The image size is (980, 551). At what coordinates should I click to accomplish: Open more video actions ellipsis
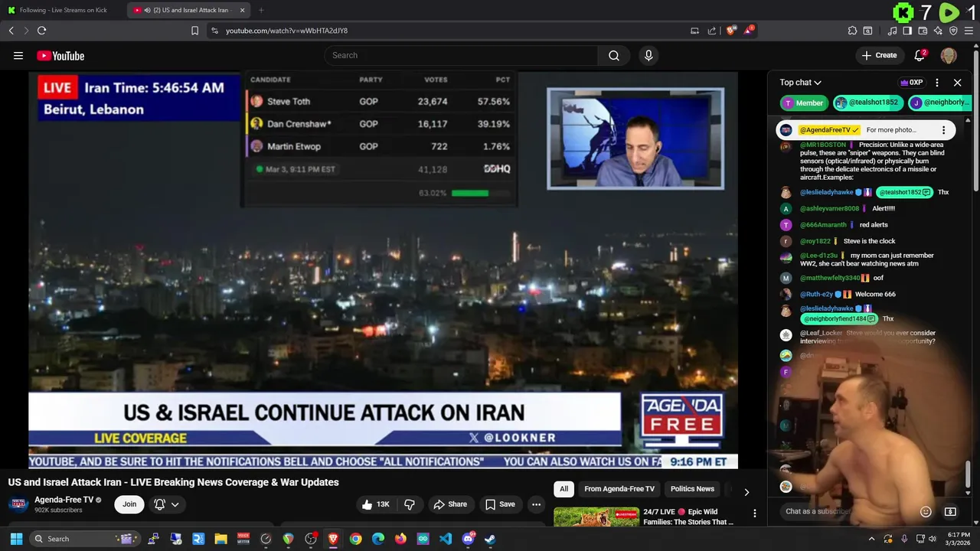[x=537, y=504]
